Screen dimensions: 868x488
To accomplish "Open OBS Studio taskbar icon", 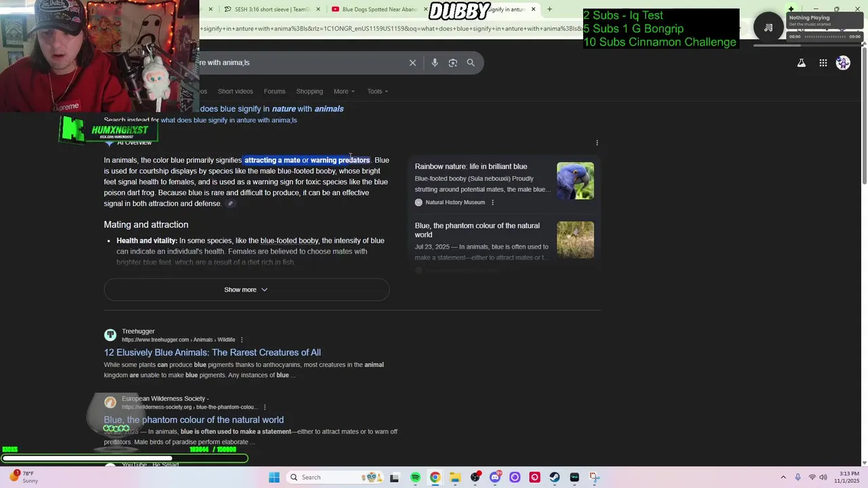I will pyautogui.click(x=475, y=477).
